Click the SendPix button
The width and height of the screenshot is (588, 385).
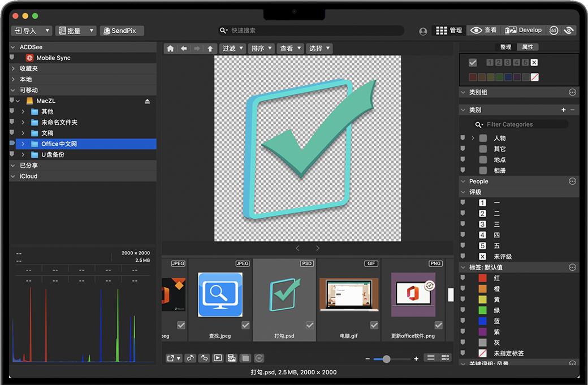(x=122, y=31)
